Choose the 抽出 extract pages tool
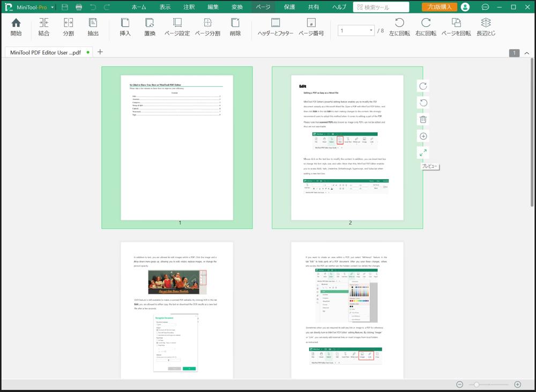Screen dimensions: 536x392 coord(93,27)
